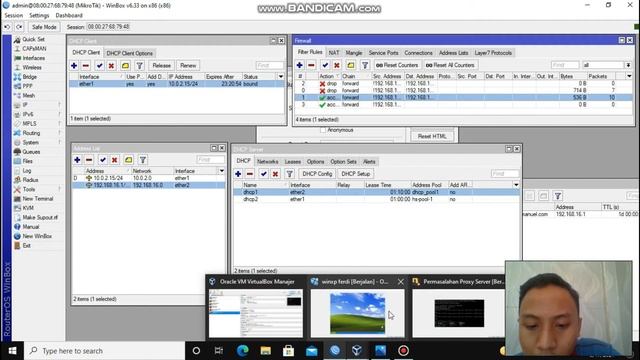Click the filter funnel icon in DHCP Client window
Screen dimensions: 640x360
140,65
